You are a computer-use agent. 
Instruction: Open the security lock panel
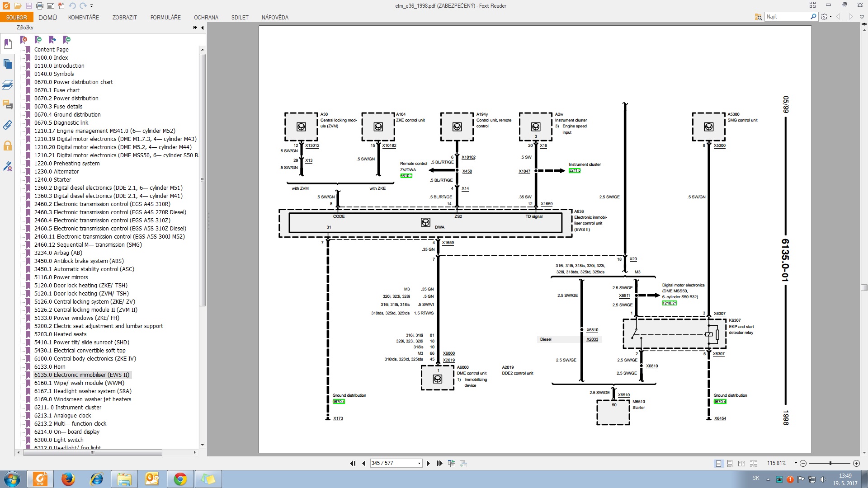(8, 145)
